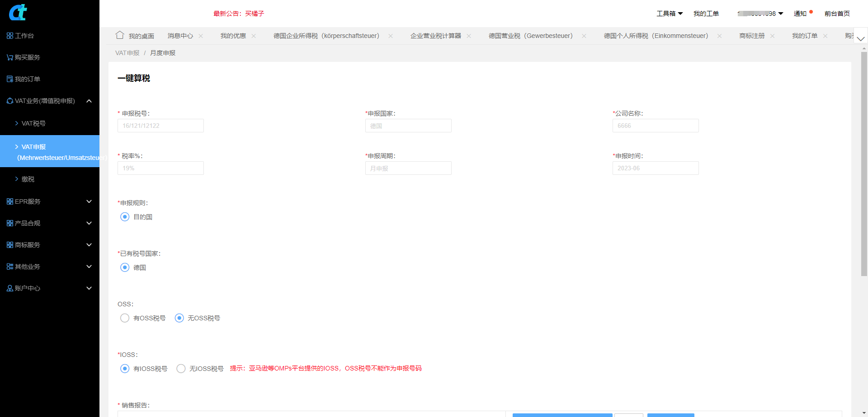
Task: Expand the 商标服务 sidebar section
Action: (x=50, y=245)
